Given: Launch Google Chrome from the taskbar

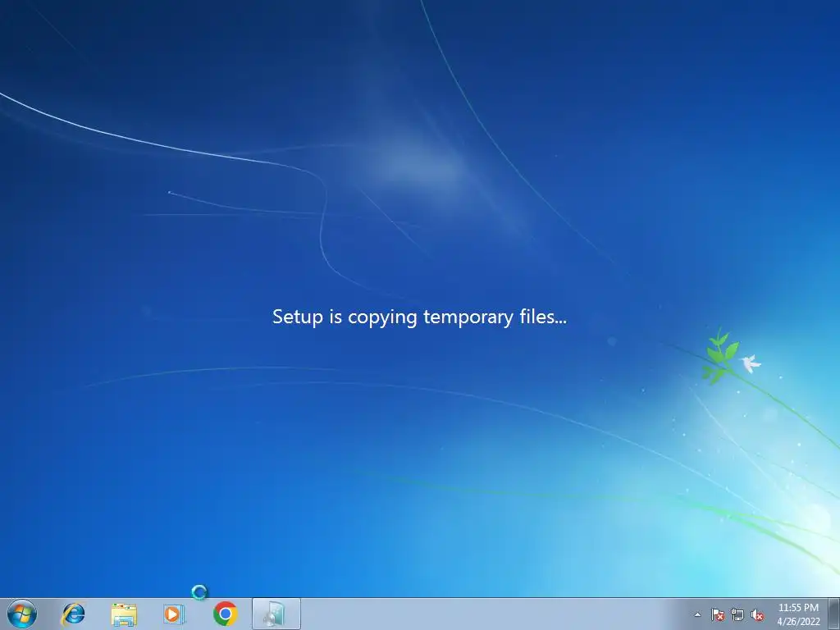Looking at the screenshot, I should point(225,614).
